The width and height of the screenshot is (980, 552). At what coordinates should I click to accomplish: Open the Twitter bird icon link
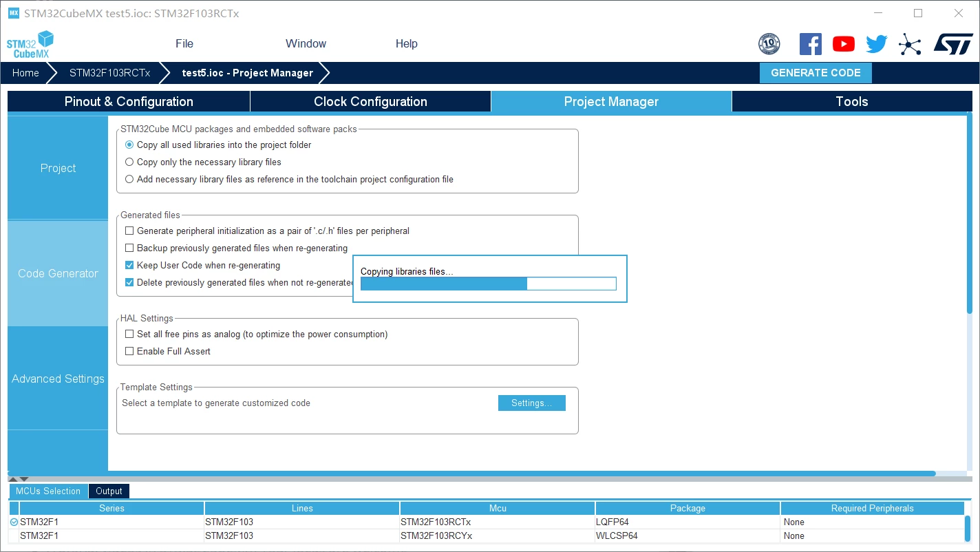tap(876, 44)
